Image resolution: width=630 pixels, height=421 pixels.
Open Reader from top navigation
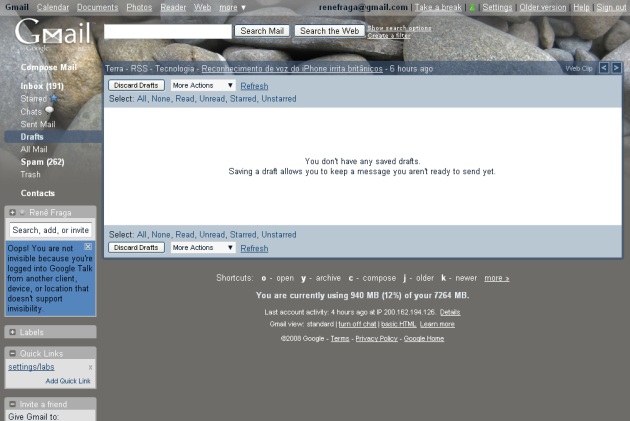[173, 7]
